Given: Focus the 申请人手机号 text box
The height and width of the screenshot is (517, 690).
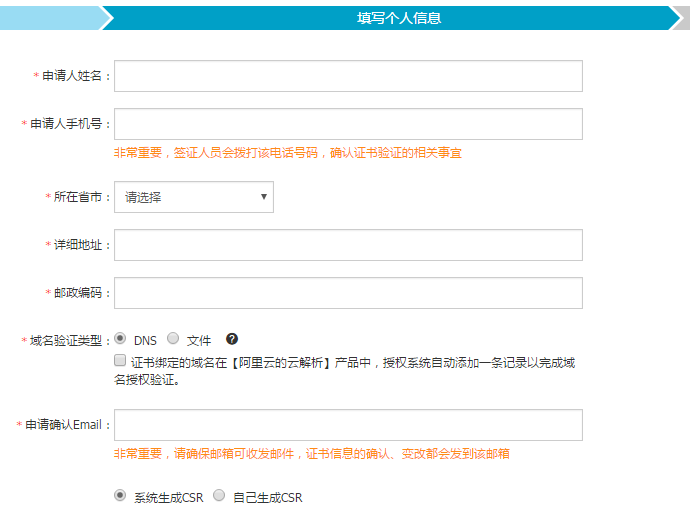Looking at the screenshot, I should 348,124.
